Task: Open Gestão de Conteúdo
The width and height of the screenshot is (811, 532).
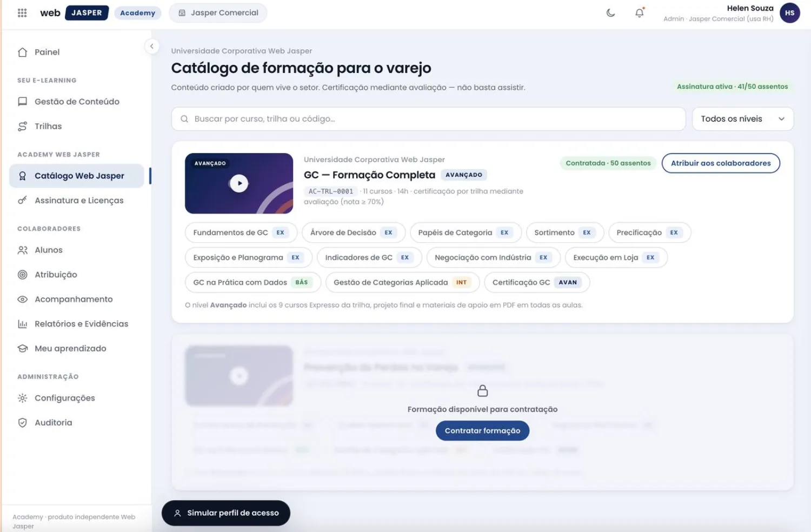Action: point(77,102)
